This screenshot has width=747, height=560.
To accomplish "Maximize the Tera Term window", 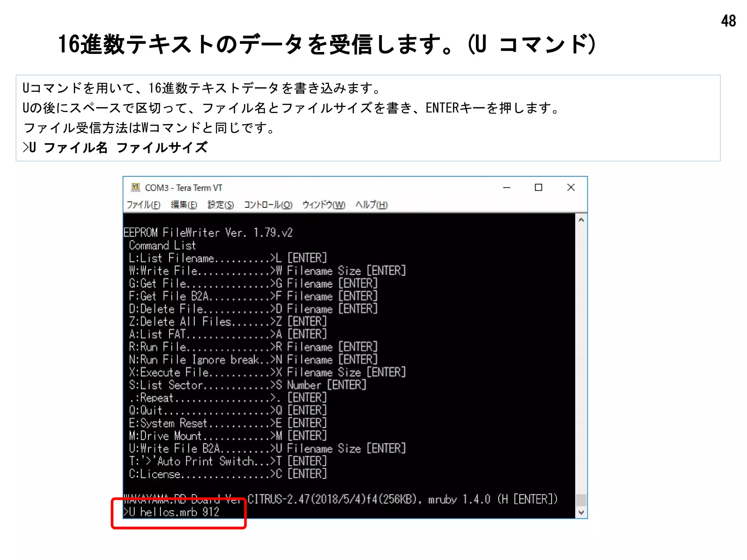I will tap(538, 188).
